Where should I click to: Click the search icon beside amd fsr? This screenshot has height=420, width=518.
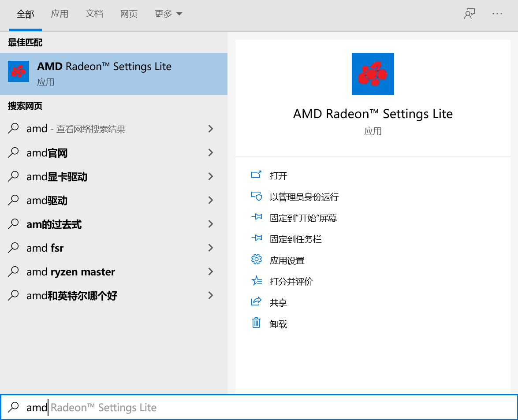click(13, 248)
